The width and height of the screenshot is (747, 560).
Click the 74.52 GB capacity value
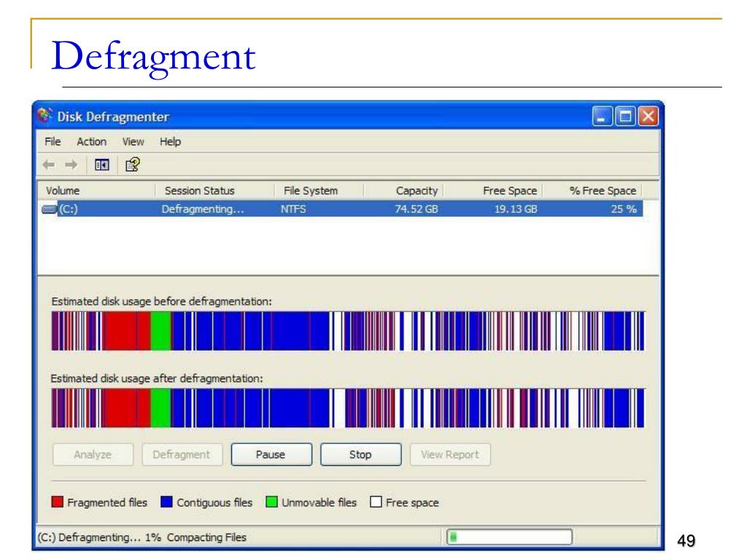(417, 209)
